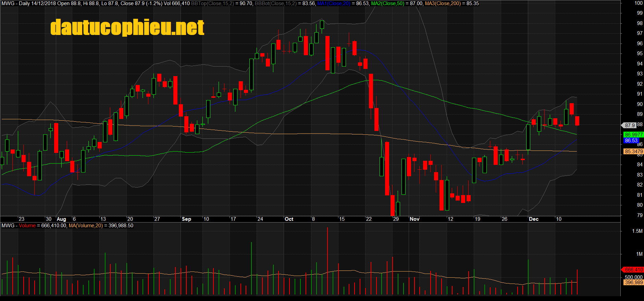Click the orange 85.3479 price axis tag
The image size is (644, 301).
coord(633,152)
